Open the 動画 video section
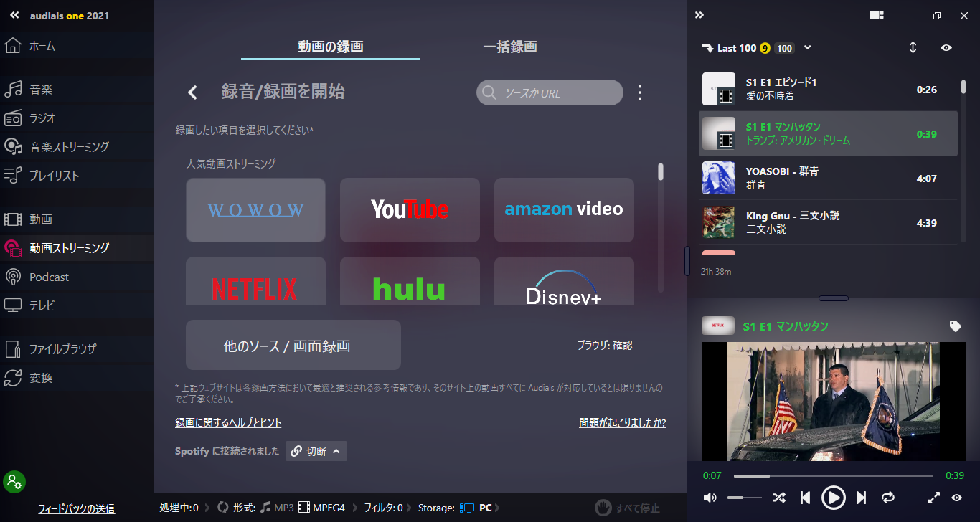The image size is (980, 522). [76, 219]
